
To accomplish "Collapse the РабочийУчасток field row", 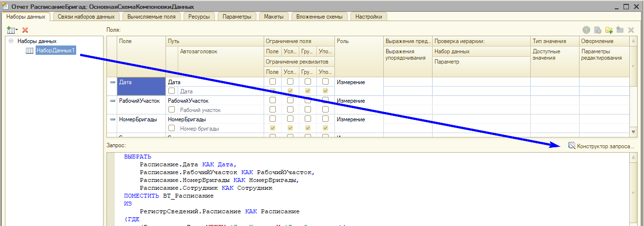I will [x=113, y=101].
